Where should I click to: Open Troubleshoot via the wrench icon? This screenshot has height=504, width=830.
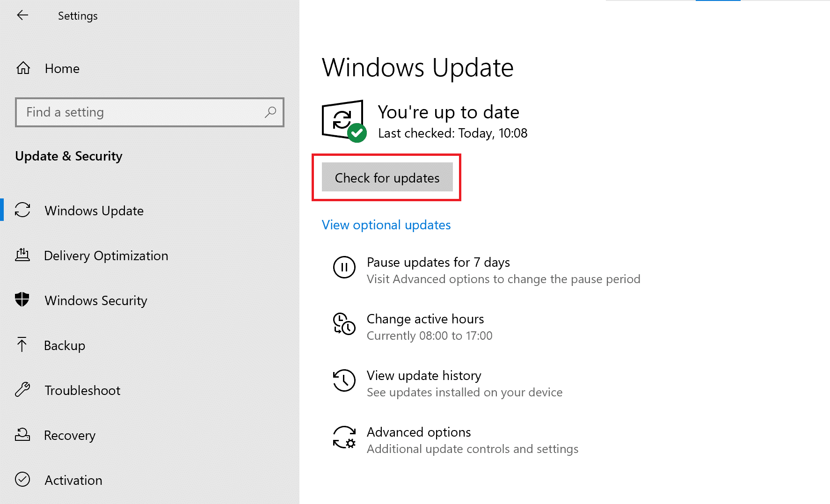[22, 390]
